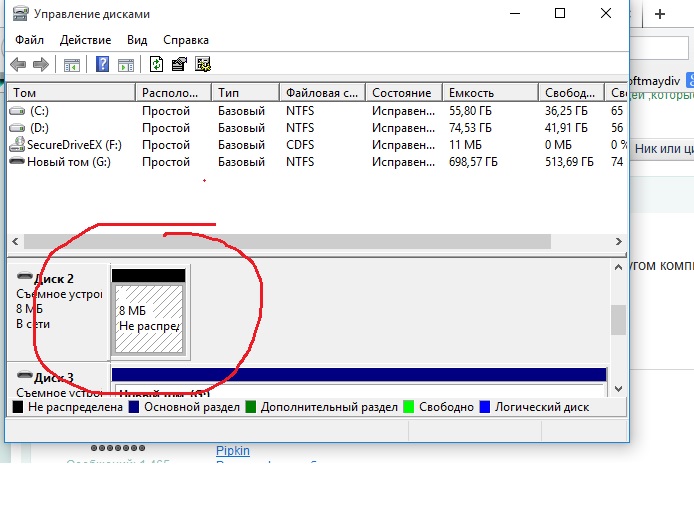Minimize the Disk Management window
The image size is (694, 522).
click(x=515, y=13)
